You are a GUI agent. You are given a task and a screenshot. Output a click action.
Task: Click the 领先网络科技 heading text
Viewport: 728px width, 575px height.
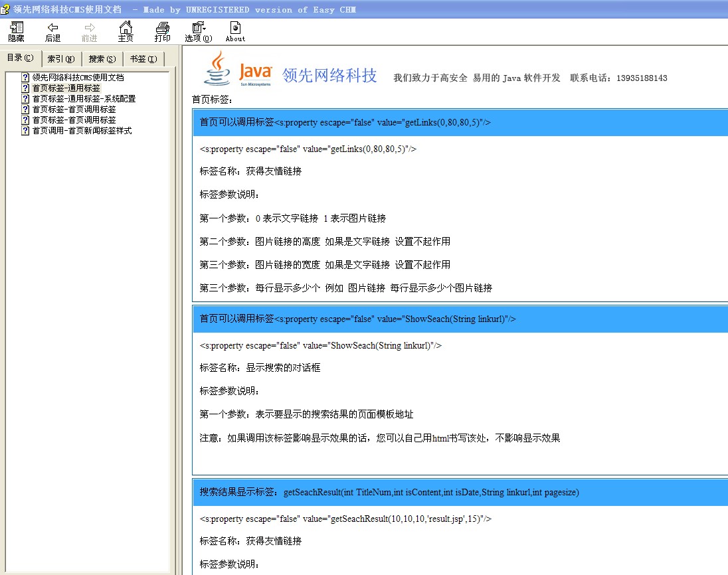pos(329,75)
